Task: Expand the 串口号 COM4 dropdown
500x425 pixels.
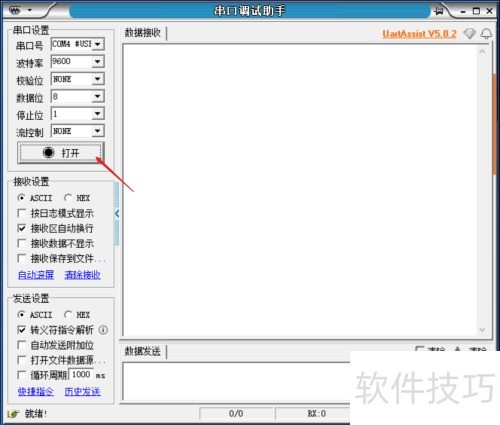Action: click(x=98, y=44)
